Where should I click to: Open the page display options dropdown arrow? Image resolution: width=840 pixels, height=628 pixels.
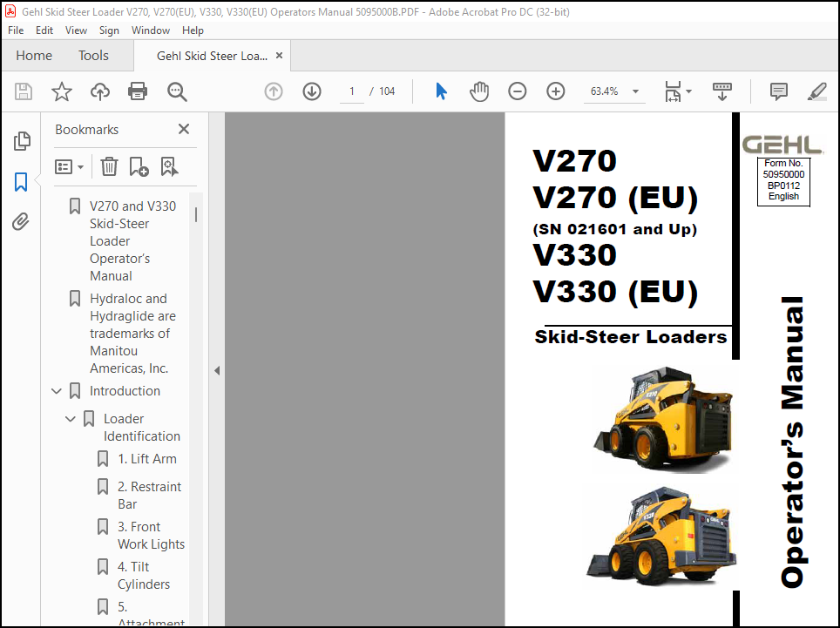coord(689,91)
